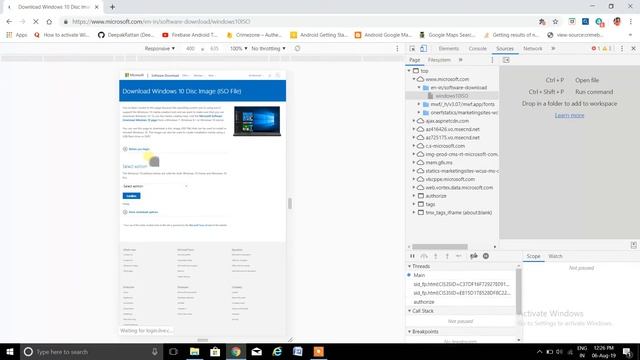Click the red error count indicator

[596, 49]
